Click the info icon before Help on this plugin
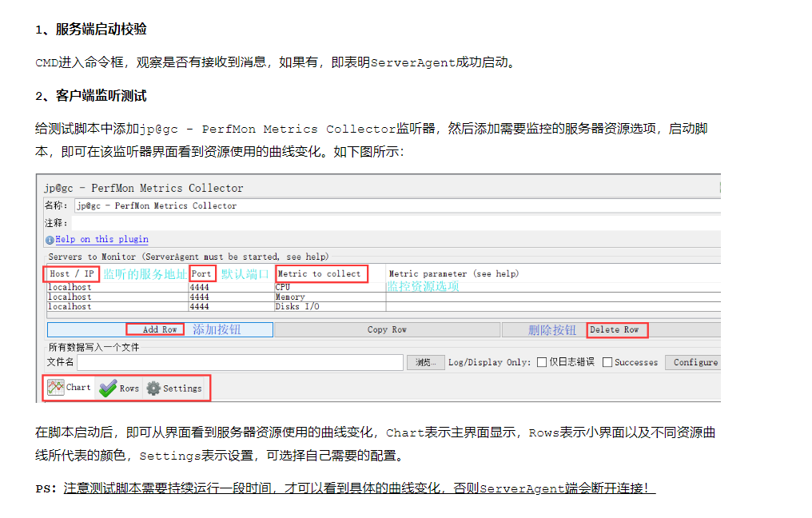This screenshot has height=518, width=812. (50, 239)
